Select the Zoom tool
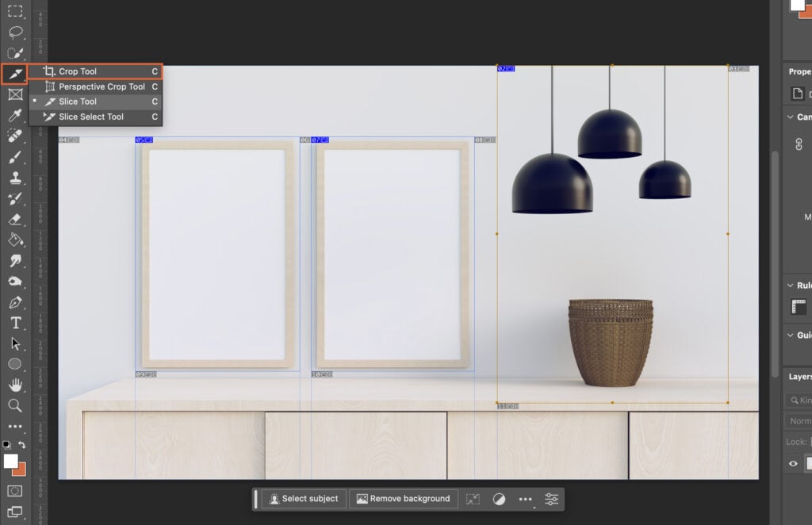This screenshot has height=525, width=812. click(x=14, y=406)
